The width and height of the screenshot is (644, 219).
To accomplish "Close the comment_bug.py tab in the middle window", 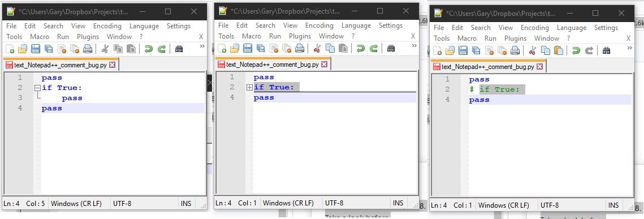I will (324, 64).
